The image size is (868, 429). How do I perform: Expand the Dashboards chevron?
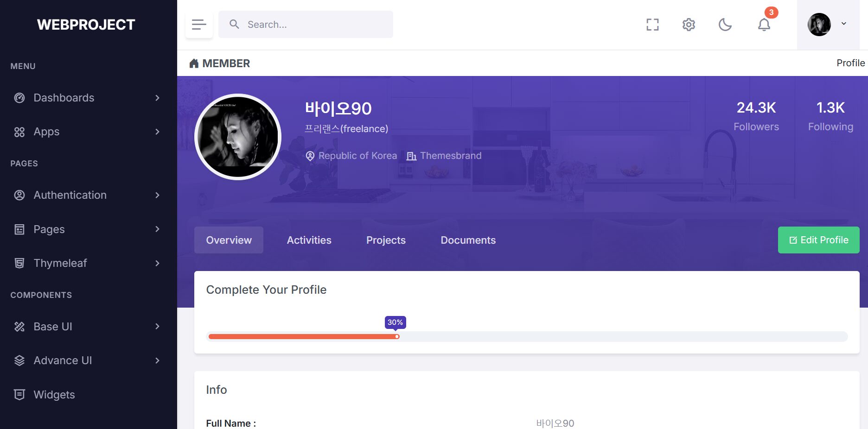(x=158, y=98)
